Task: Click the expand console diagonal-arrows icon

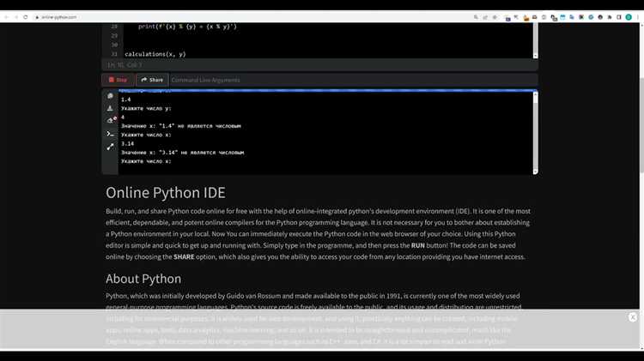Action: coord(110,147)
